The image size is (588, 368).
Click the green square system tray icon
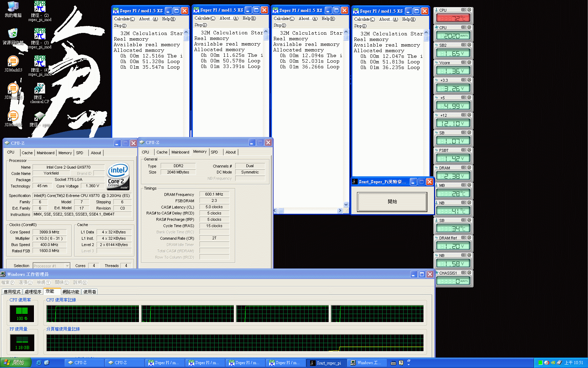[x=540, y=363]
